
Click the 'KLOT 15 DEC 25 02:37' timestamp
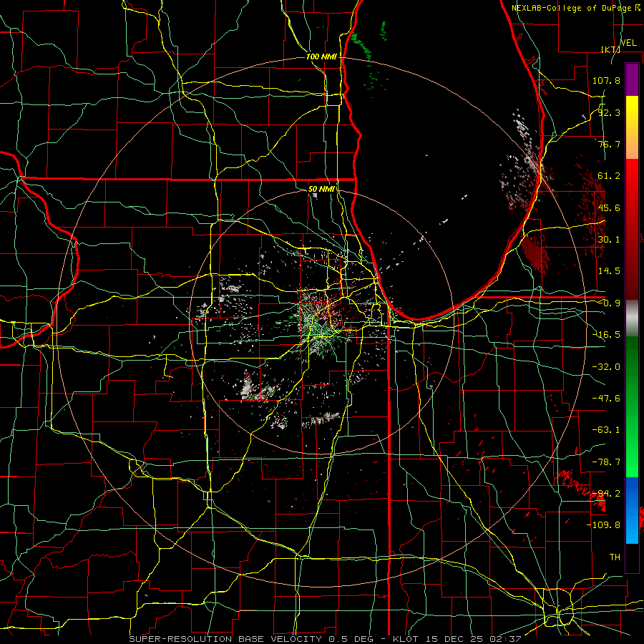(x=457, y=639)
